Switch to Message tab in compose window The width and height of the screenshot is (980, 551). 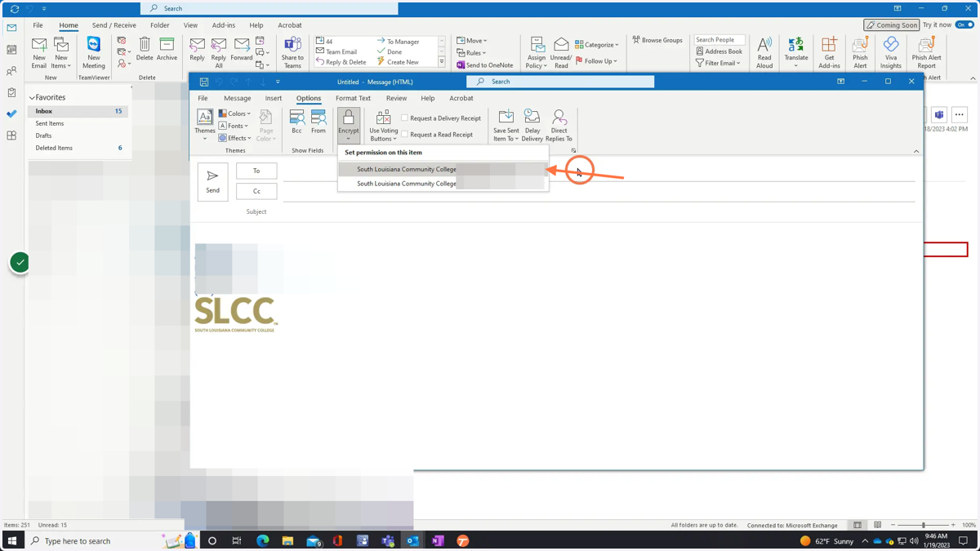pos(238,98)
